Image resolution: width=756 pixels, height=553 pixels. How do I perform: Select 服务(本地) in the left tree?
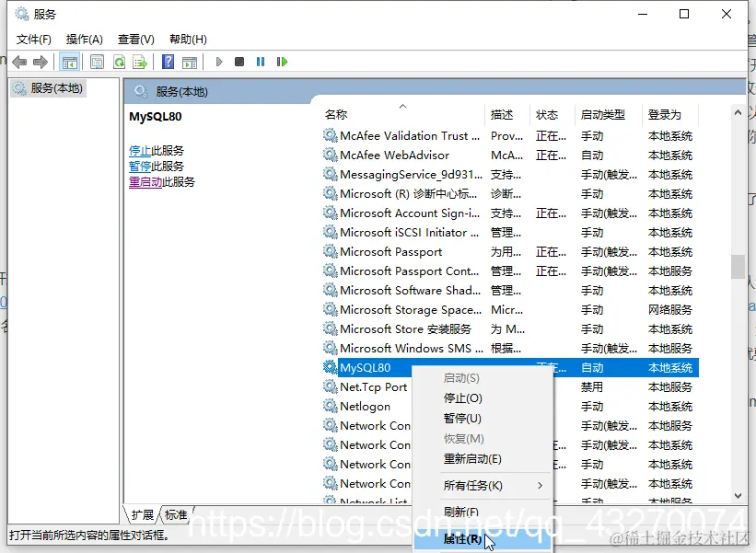[48, 88]
